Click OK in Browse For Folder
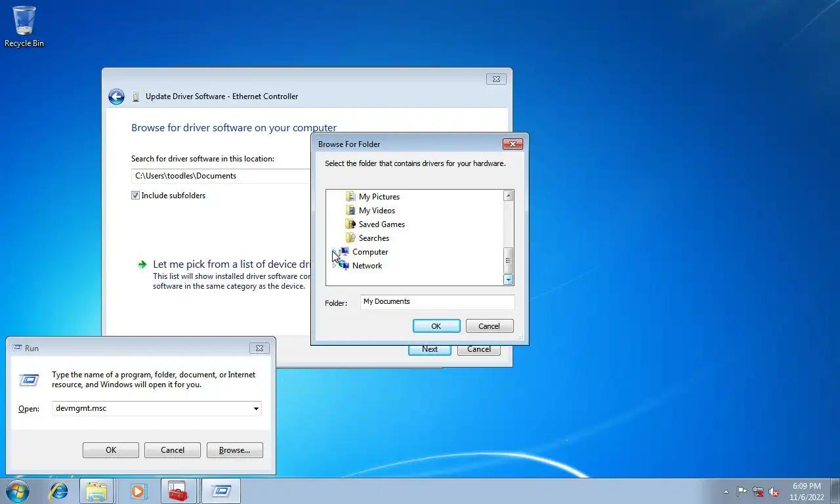The image size is (840, 504). (x=436, y=326)
